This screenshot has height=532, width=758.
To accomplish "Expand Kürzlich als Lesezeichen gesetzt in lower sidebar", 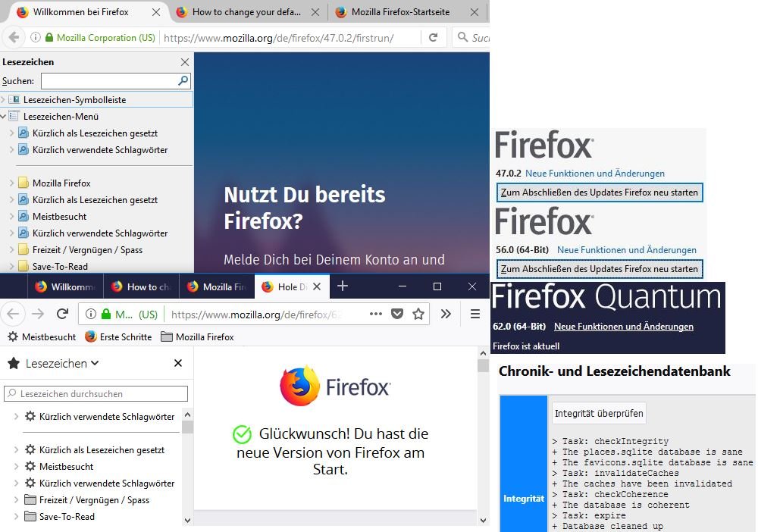I will pos(17,450).
